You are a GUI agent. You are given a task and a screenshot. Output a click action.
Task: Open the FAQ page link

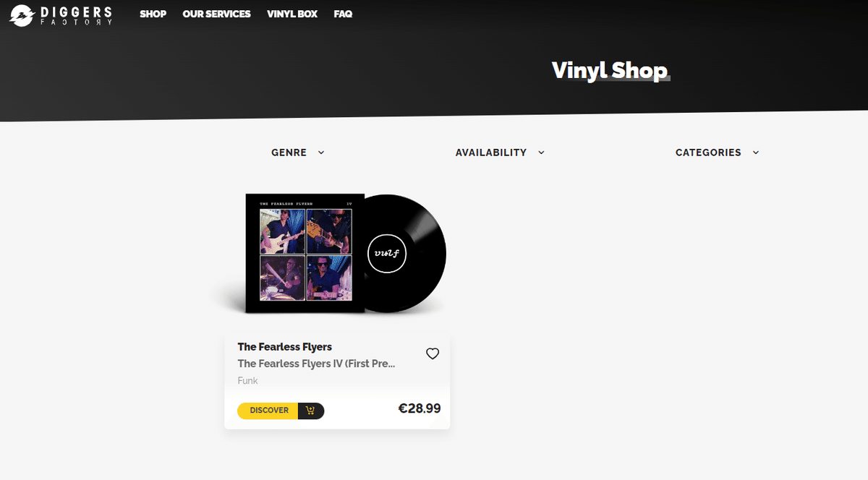point(343,14)
